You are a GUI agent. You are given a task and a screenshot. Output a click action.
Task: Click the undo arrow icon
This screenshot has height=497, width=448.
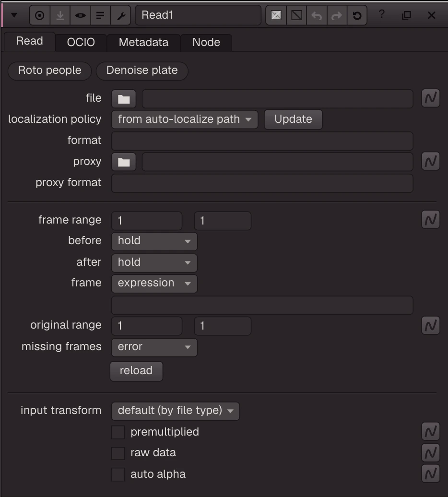pyautogui.click(x=317, y=15)
